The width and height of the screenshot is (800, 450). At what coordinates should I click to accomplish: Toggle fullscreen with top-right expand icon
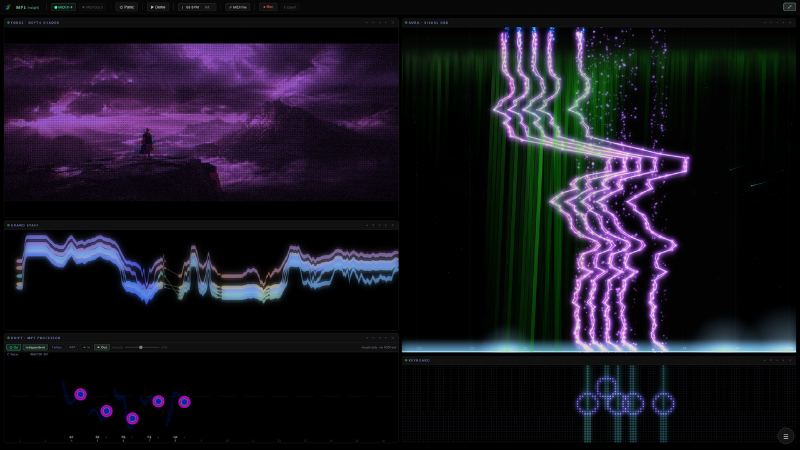pyautogui.click(x=788, y=7)
